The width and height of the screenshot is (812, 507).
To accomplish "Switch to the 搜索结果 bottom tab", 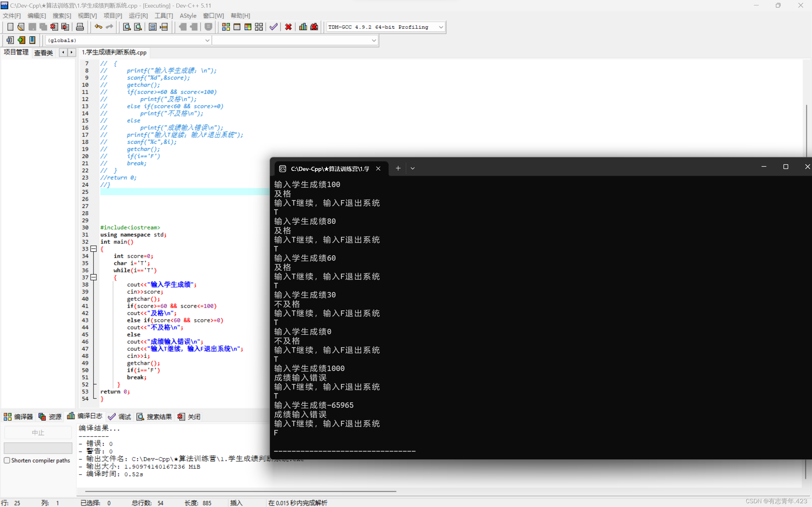I will click(154, 416).
